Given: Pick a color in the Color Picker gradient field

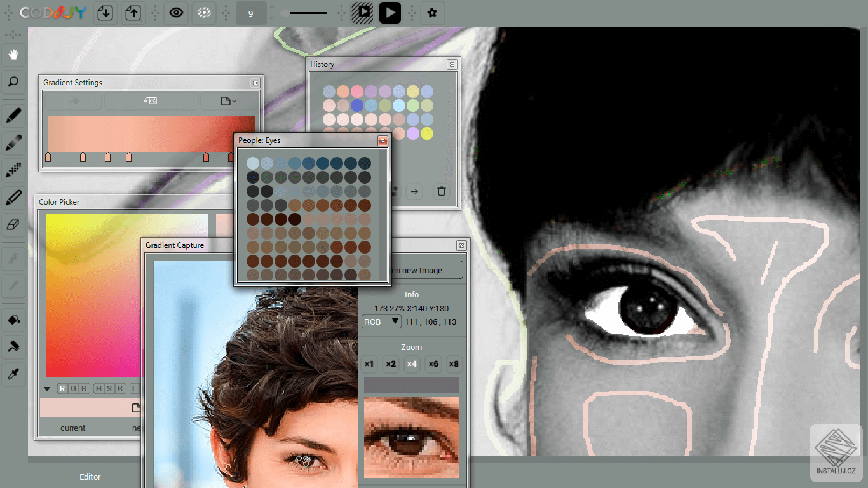Looking at the screenshot, I should pos(127,295).
